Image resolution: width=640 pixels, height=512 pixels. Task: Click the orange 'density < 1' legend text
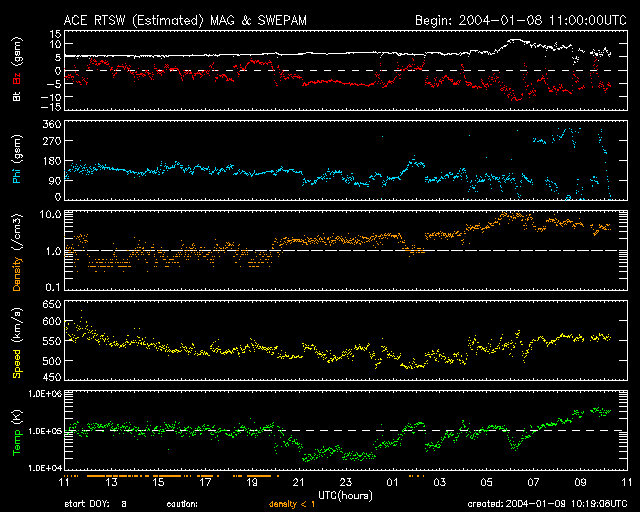tap(292, 504)
